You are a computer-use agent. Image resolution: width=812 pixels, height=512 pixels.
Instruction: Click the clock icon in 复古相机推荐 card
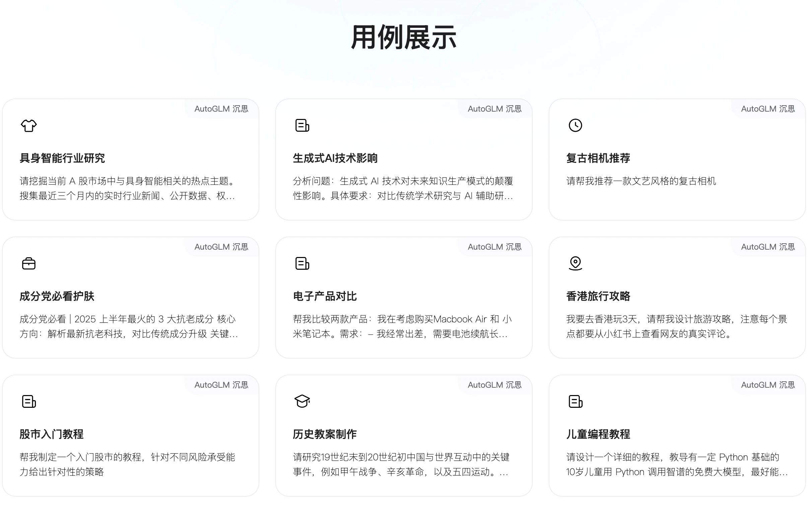coord(575,125)
